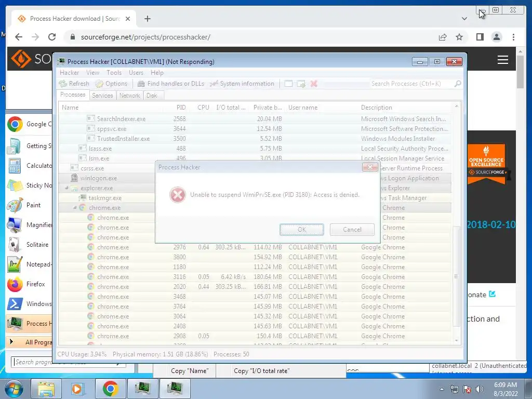
Task: Click OK in the Process Hacker error dialog
Action: tap(302, 230)
